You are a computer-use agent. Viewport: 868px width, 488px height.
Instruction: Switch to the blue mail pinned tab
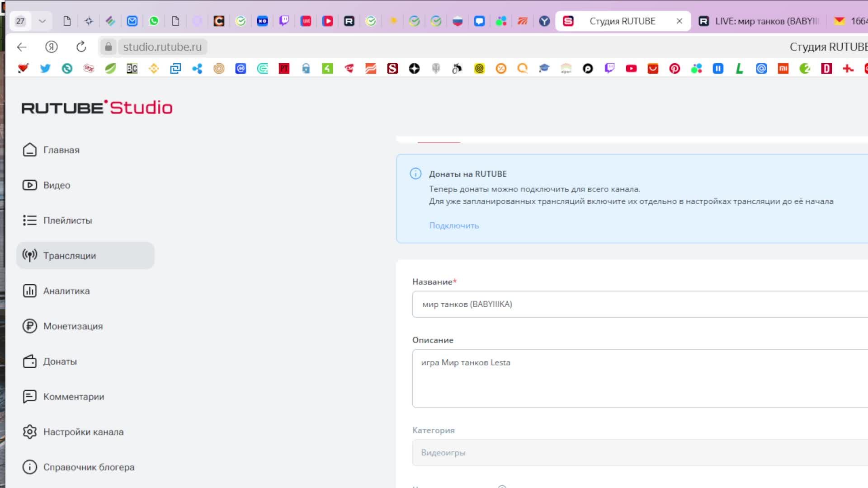point(132,21)
